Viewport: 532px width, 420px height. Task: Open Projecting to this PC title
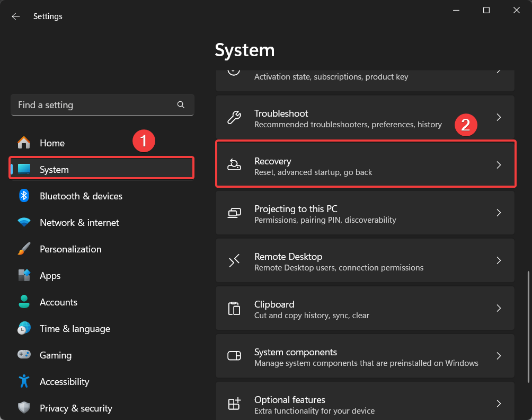click(x=296, y=209)
